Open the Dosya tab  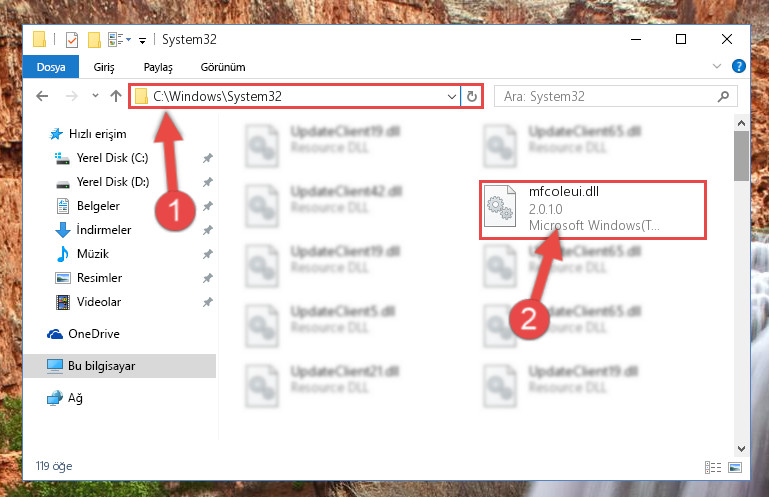point(51,67)
